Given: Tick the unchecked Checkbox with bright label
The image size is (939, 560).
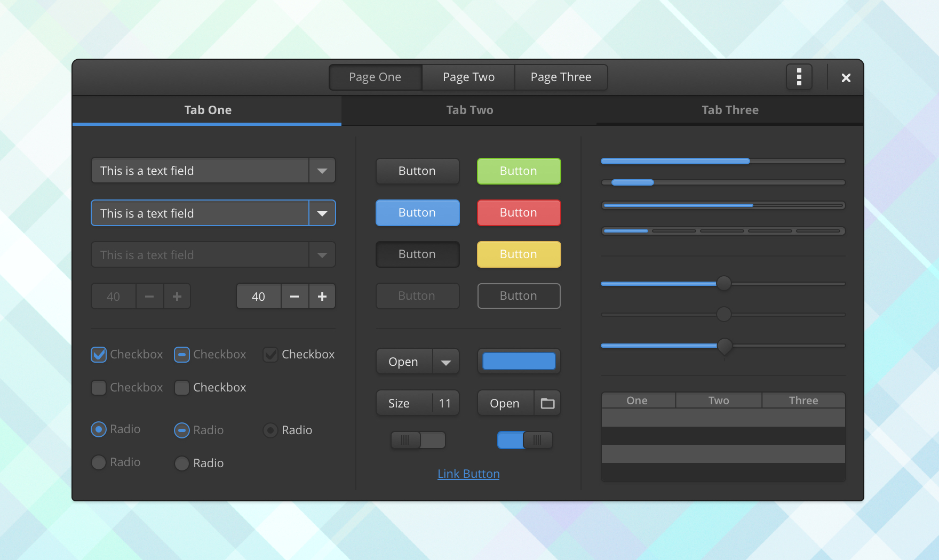Looking at the screenshot, I should pos(182,388).
